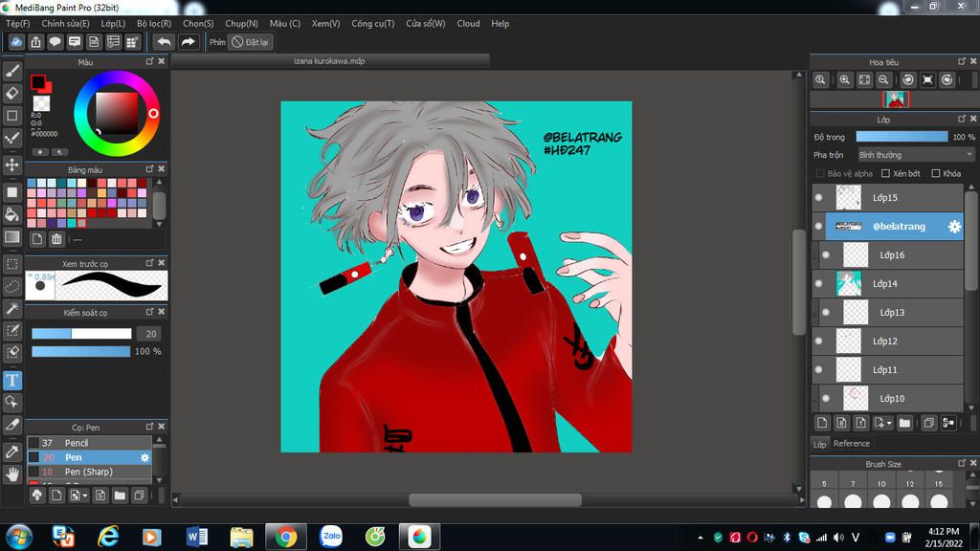The height and width of the screenshot is (551, 980).
Task: Select the Select Eraser tool
Action: pos(11,353)
